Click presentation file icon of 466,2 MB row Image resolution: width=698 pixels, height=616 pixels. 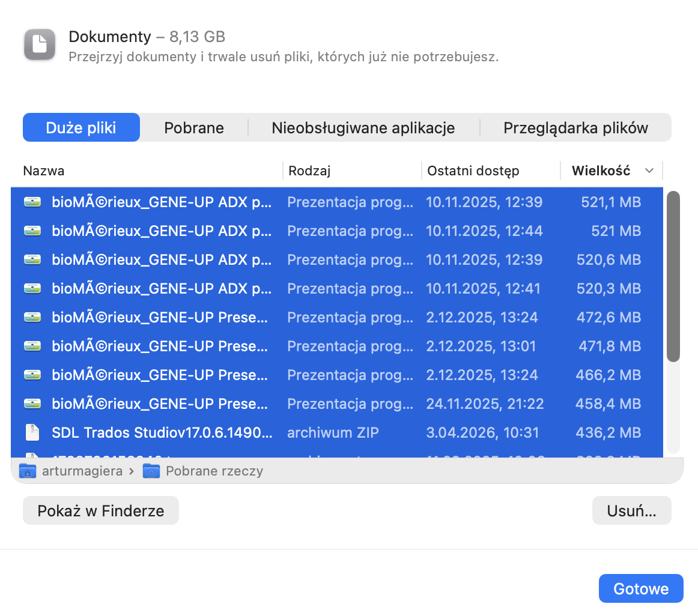click(x=32, y=375)
